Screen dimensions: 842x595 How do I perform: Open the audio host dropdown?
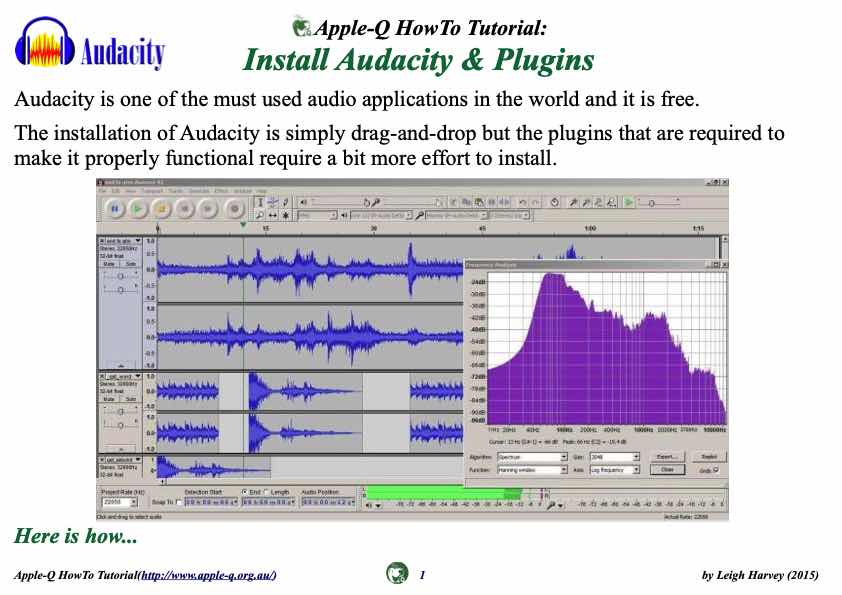click(317, 215)
